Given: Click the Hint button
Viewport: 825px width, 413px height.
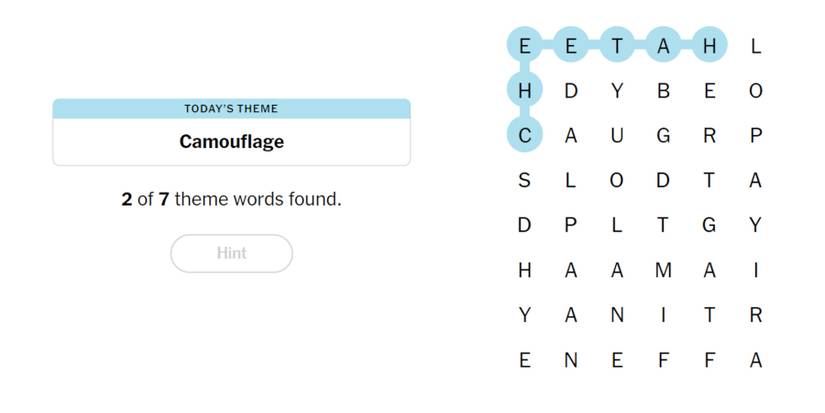Looking at the screenshot, I should (x=231, y=253).
